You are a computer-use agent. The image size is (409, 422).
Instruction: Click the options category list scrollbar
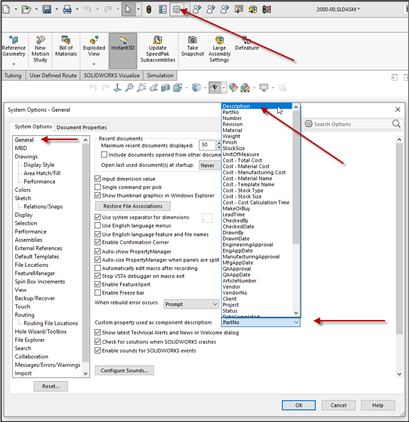point(86,253)
